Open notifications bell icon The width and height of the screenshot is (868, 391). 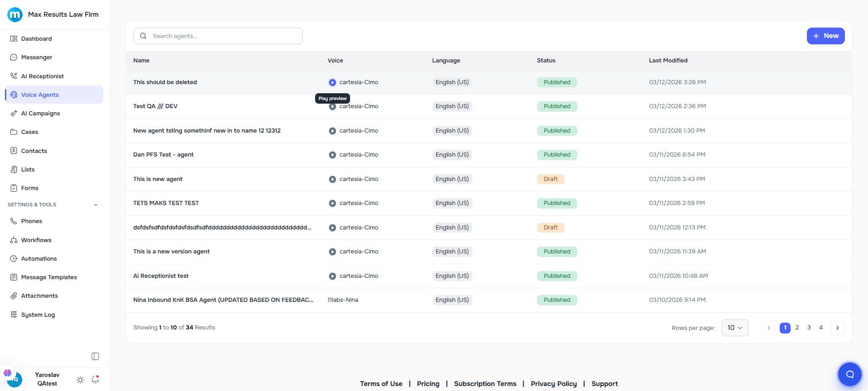pos(95,380)
